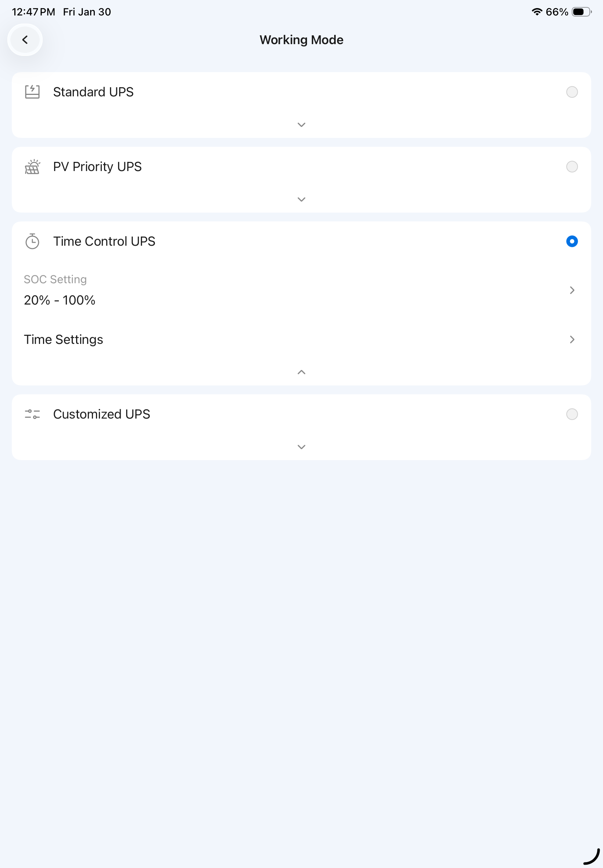Select the Standard UPS radio button
This screenshot has height=868, width=603.
(572, 92)
